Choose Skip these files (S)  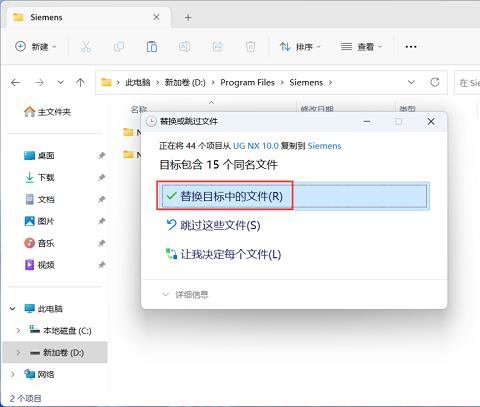(213, 225)
